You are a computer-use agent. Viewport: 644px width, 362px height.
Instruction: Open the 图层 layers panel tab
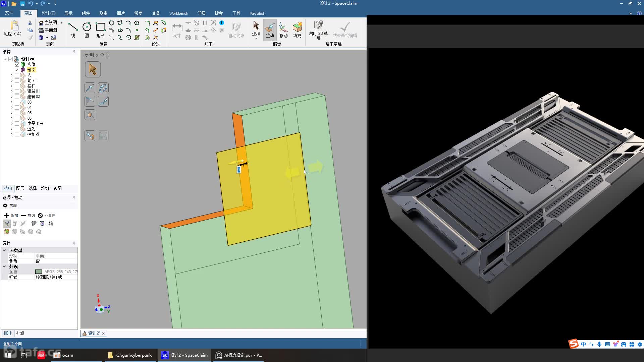[20, 188]
